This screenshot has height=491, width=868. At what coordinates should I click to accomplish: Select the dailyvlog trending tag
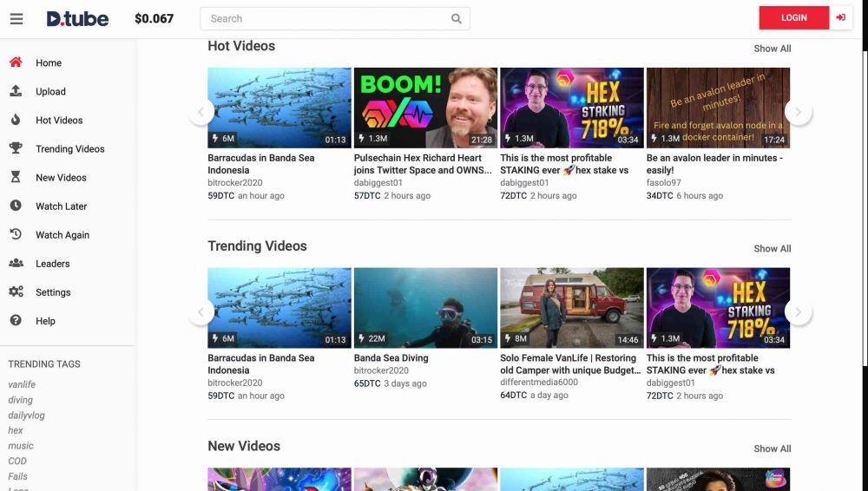click(x=26, y=416)
